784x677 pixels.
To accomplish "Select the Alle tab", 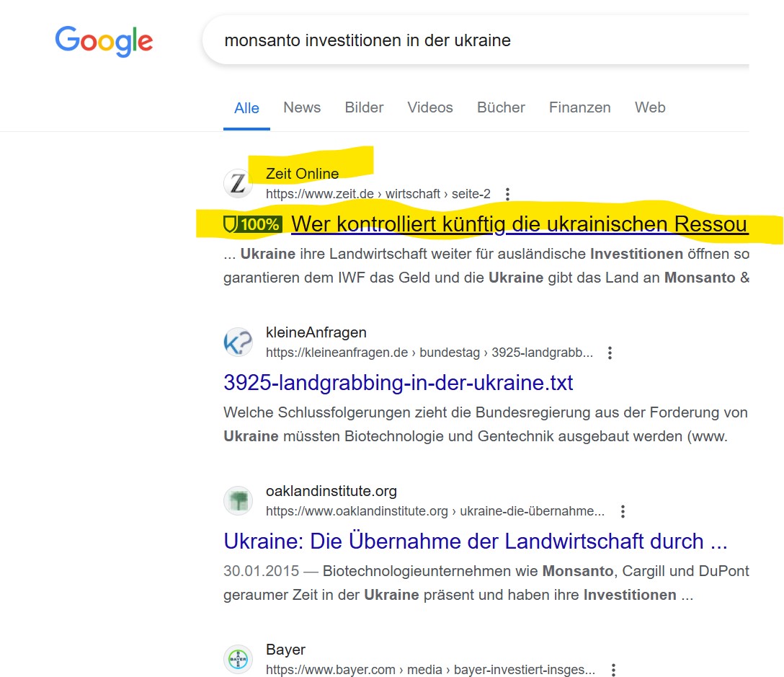I will [246, 108].
